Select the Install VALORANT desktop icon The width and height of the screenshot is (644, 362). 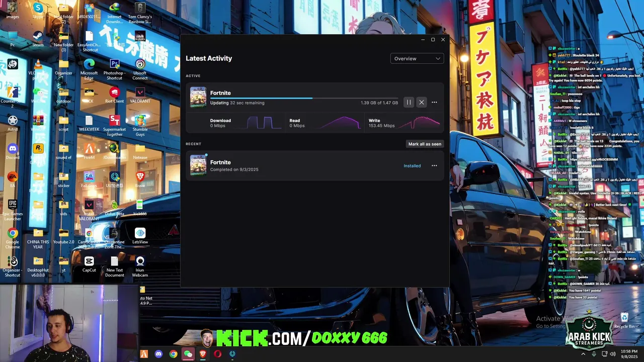(89, 210)
